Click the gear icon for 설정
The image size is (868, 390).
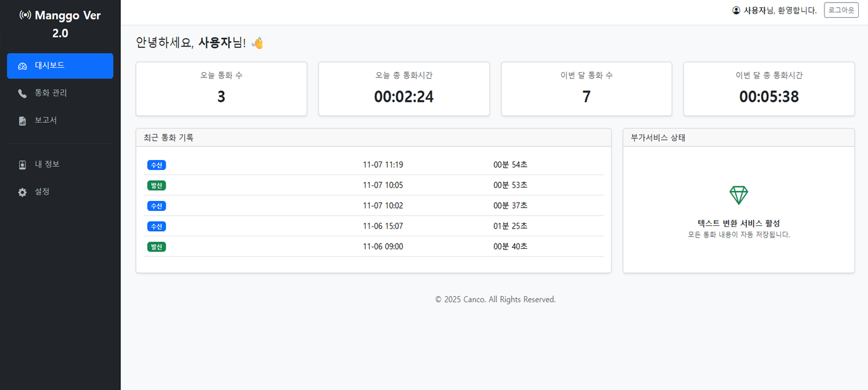23,192
